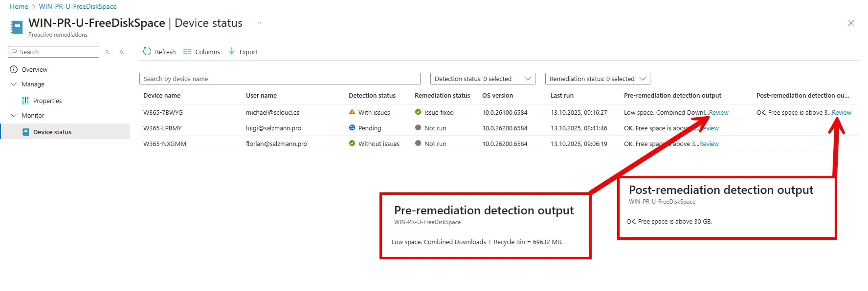Image resolution: width=868 pixels, height=291 pixels.
Task: Open the ellipsis more options menu
Action: 258,23
